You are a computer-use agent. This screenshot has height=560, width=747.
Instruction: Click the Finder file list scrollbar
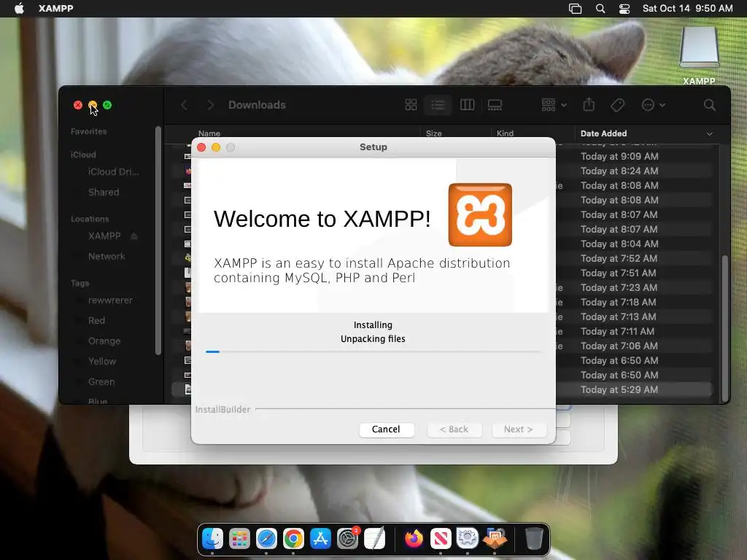pos(724,329)
